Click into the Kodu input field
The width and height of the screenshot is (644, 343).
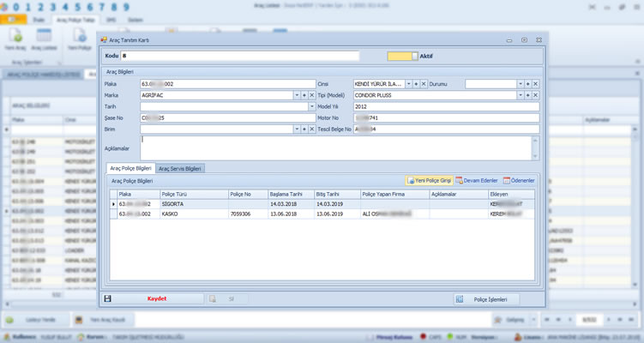pos(240,56)
